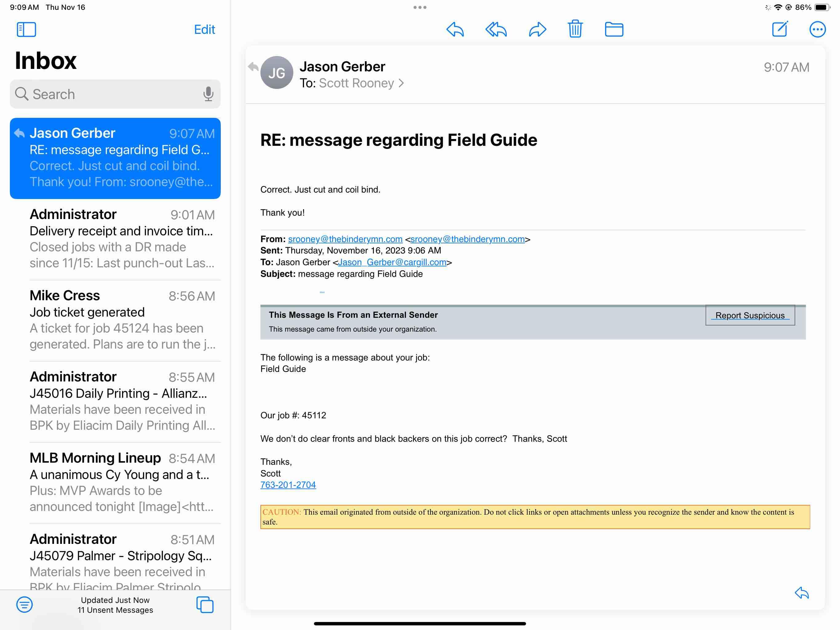The height and width of the screenshot is (630, 840).
Task: Tap the Forward arrow icon
Action: pyautogui.click(x=537, y=29)
